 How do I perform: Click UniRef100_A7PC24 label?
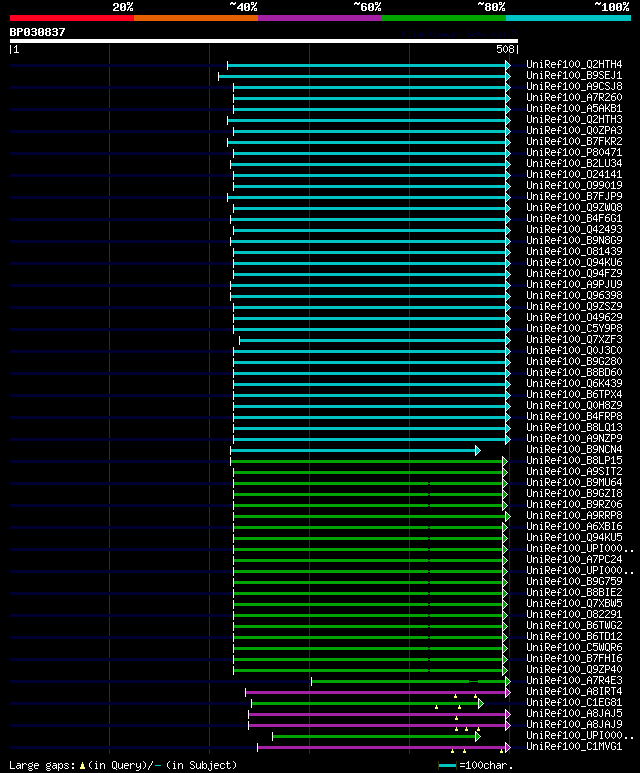[x=574, y=559]
